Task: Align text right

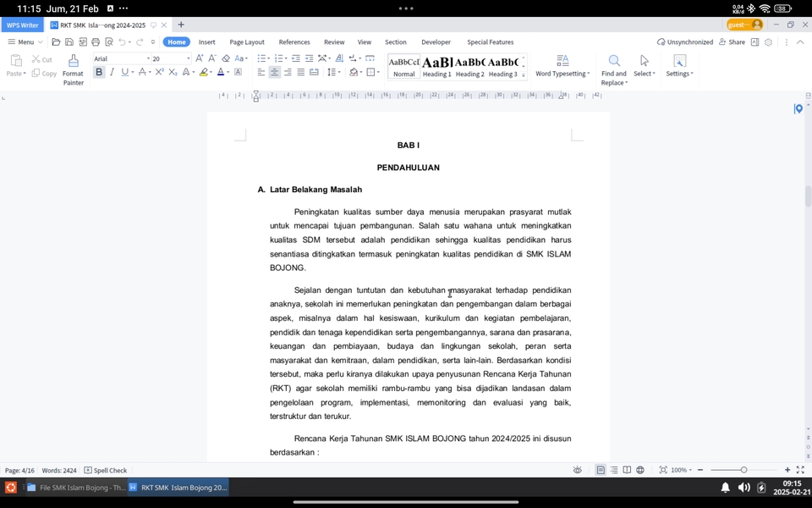Action: tap(288, 72)
